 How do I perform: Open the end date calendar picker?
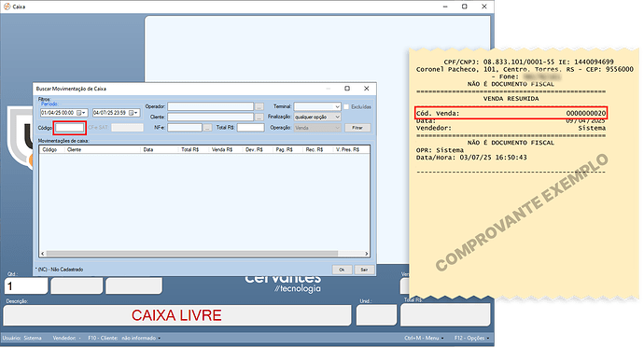click(x=133, y=113)
